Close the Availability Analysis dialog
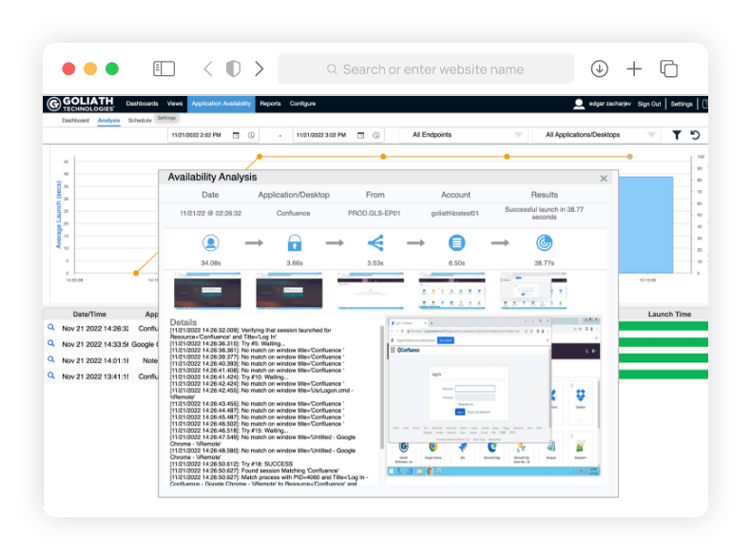Screen dimensions: 751x560 coord(604,178)
